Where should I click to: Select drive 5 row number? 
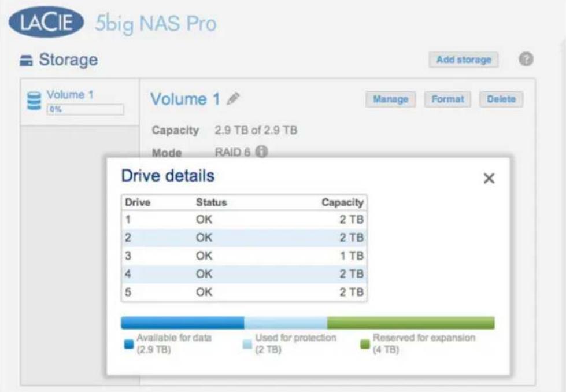(128, 292)
